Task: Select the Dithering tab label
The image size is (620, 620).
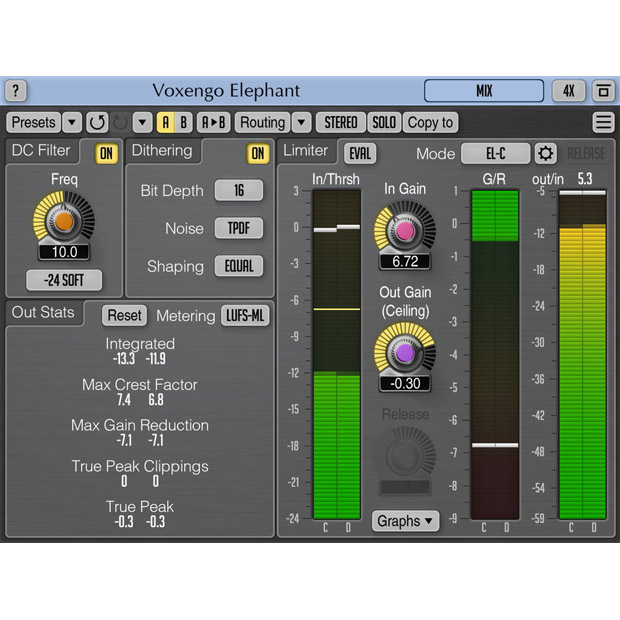Action: pos(162,150)
